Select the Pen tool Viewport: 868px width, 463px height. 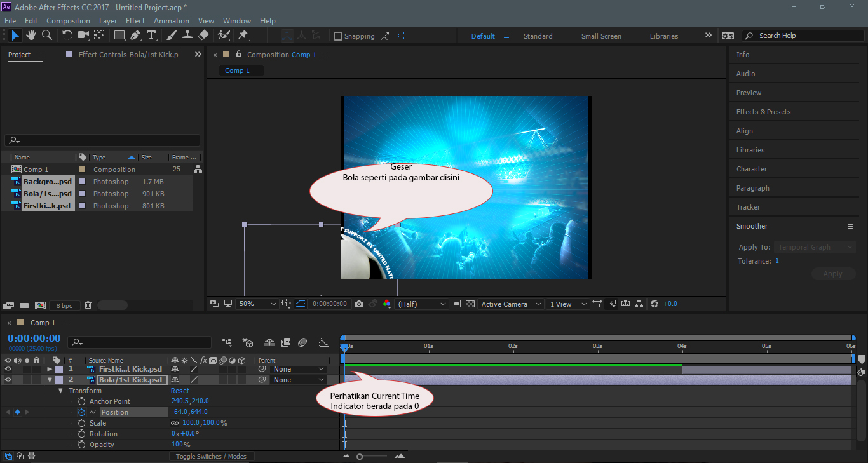(x=136, y=36)
